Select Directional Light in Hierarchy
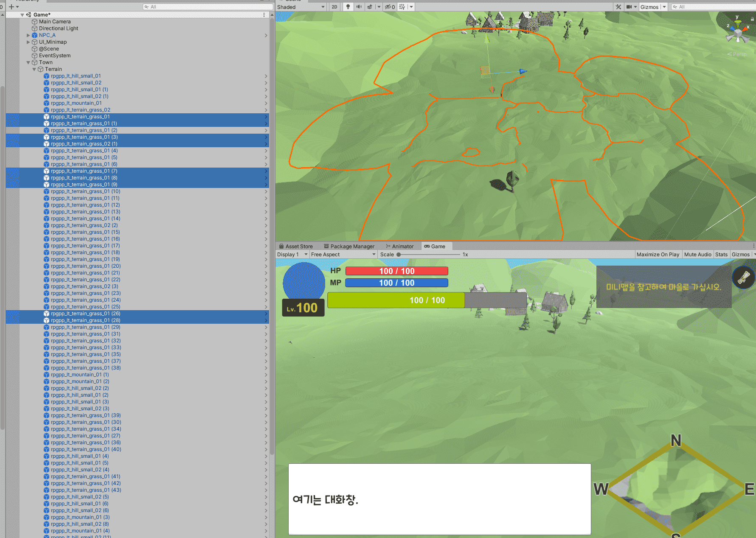 (59, 28)
